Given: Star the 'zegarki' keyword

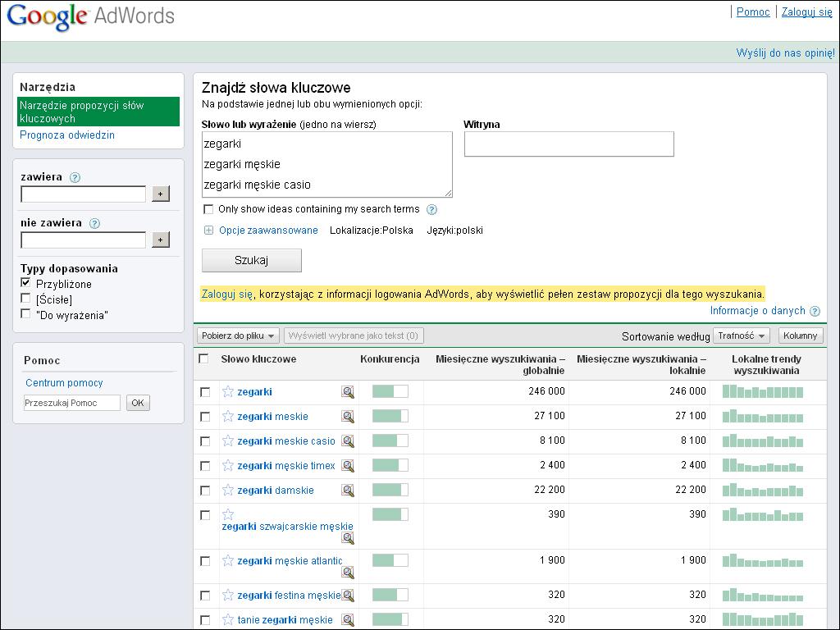Looking at the screenshot, I should (228, 391).
